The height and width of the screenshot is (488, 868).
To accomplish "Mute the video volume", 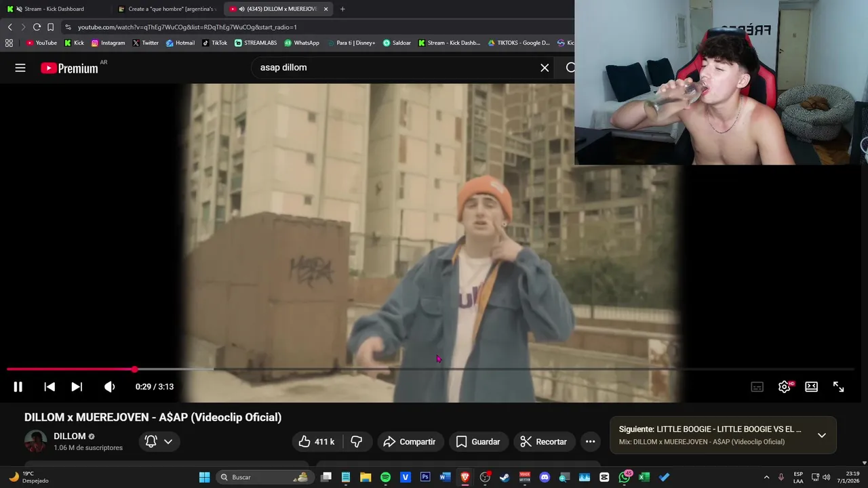I will click(109, 386).
